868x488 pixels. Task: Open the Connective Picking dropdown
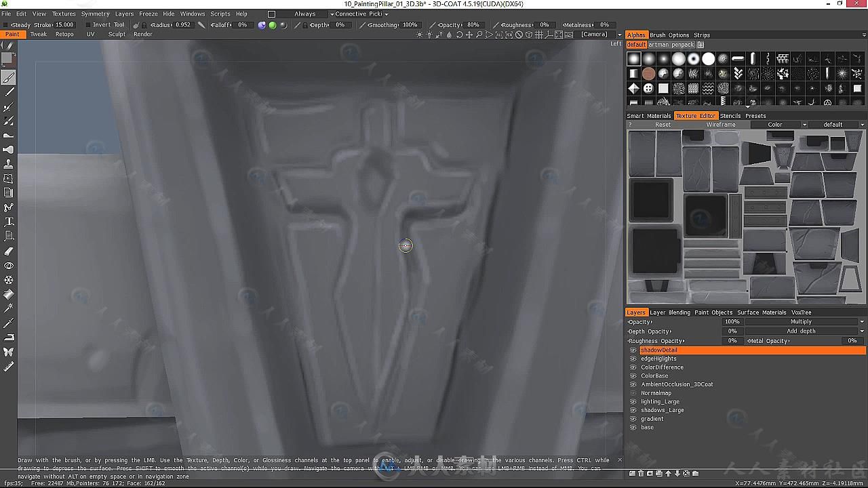point(360,14)
